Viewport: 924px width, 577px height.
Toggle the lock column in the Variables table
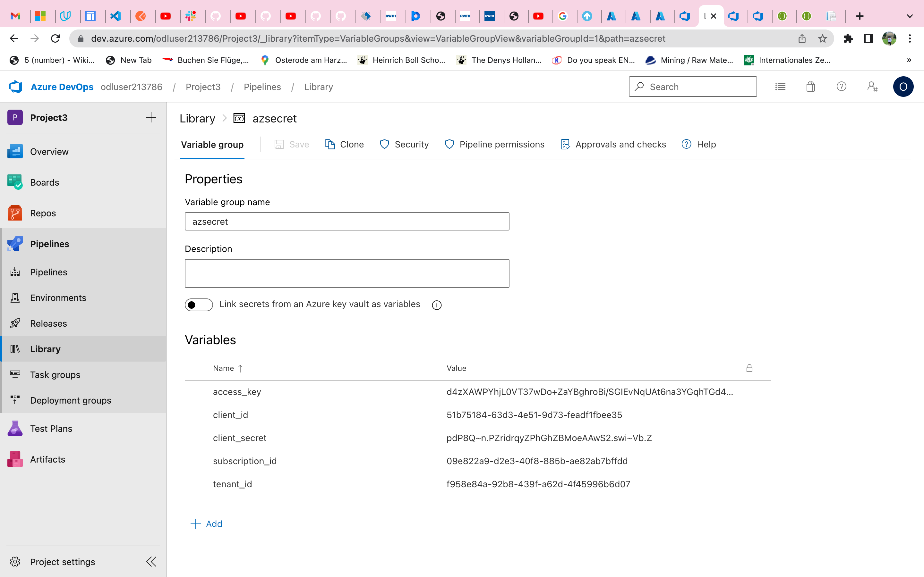pos(749,368)
